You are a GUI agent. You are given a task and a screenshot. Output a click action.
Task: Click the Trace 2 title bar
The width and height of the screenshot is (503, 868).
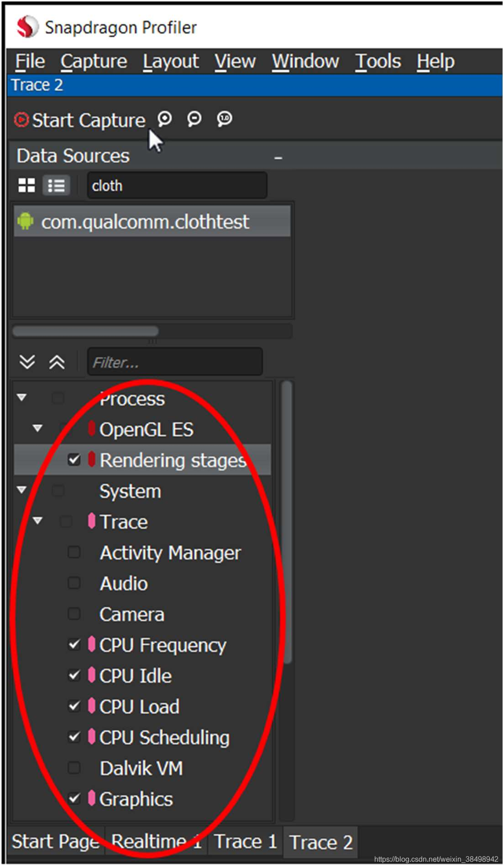tap(255, 85)
